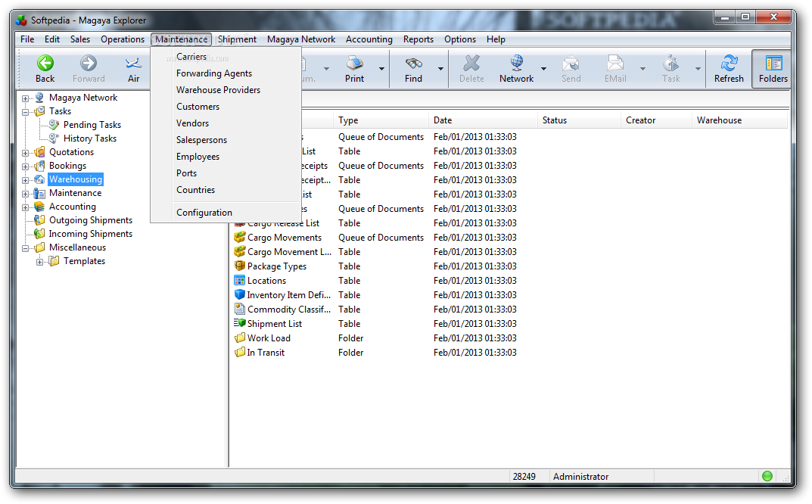Screen dimensions: 812x504
Task: Open the Help menu
Action: point(496,39)
